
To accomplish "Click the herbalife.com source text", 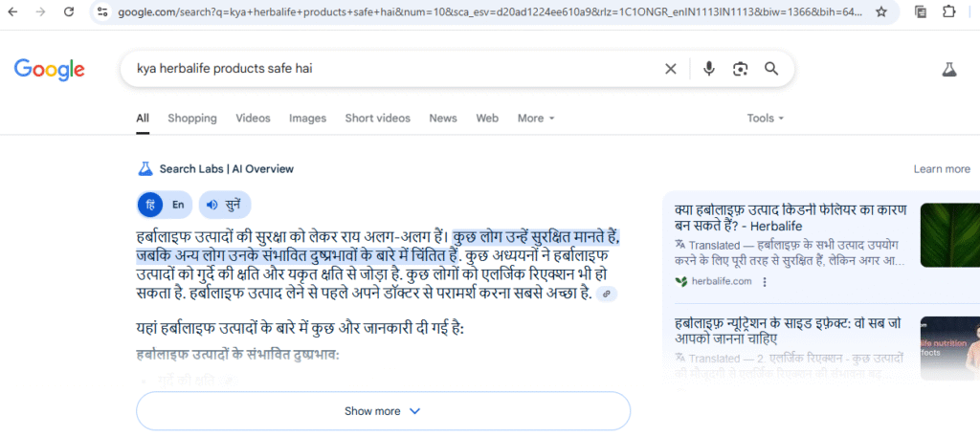I will coord(722,282).
